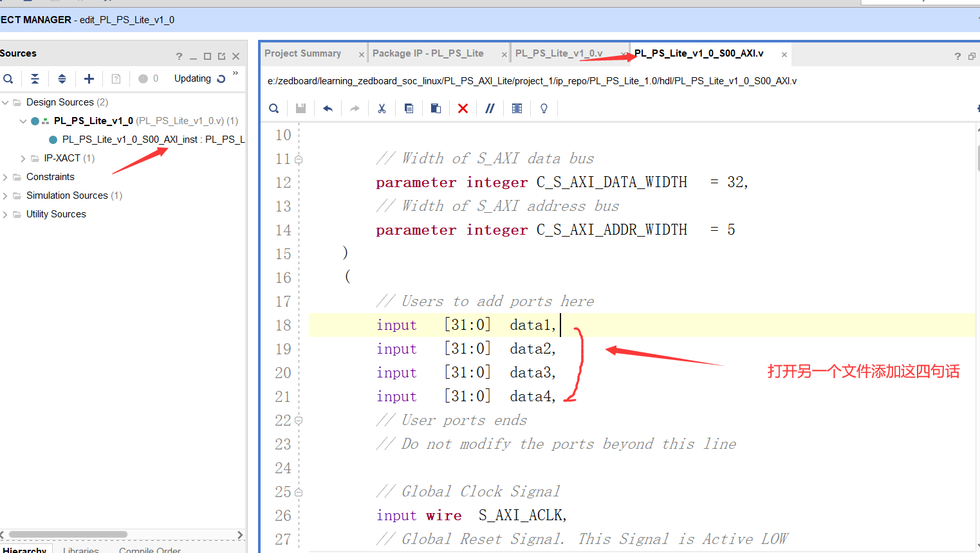Screen dimensions: 980x553
Task: Click the Updating refresh spinner icon
Action: coord(221,78)
